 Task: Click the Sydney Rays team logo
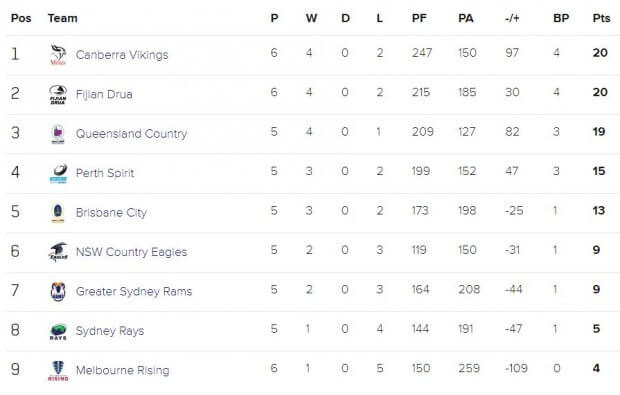pos(58,331)
